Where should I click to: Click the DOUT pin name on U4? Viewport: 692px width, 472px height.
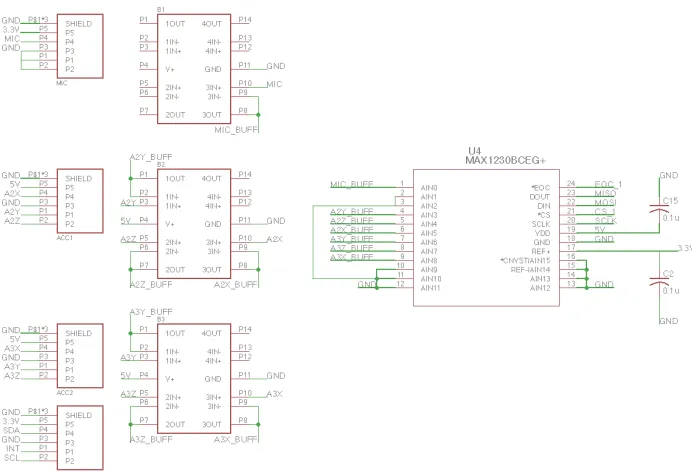540,197
